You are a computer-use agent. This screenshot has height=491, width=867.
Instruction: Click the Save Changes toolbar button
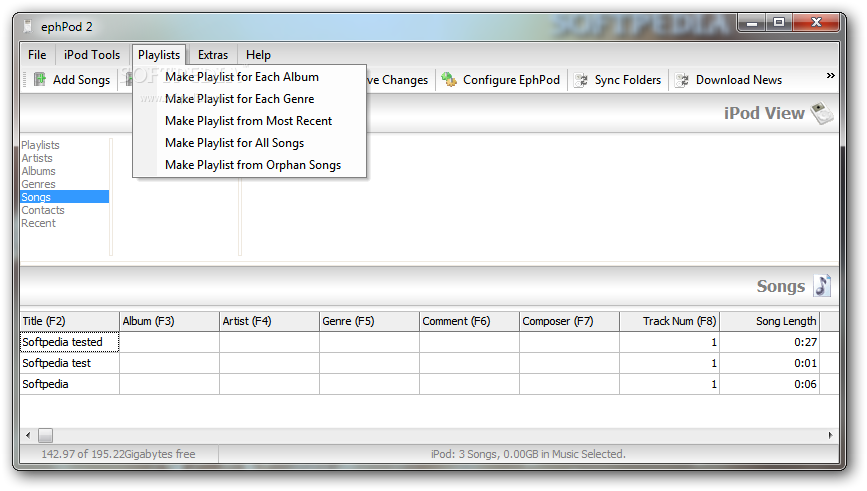(x=398, y=80)
